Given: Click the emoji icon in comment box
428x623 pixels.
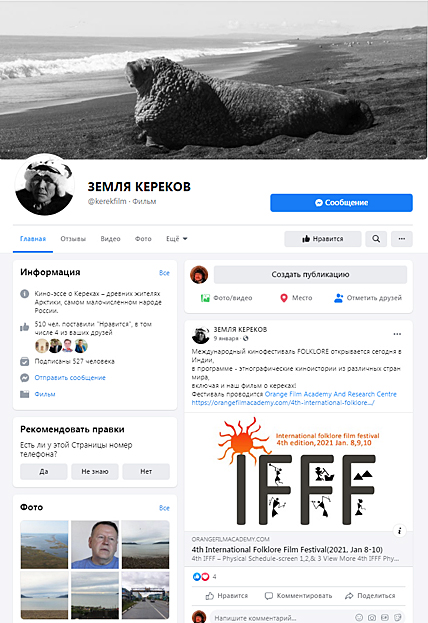Looking at the screenshot, I should click(x=359, y=617).
